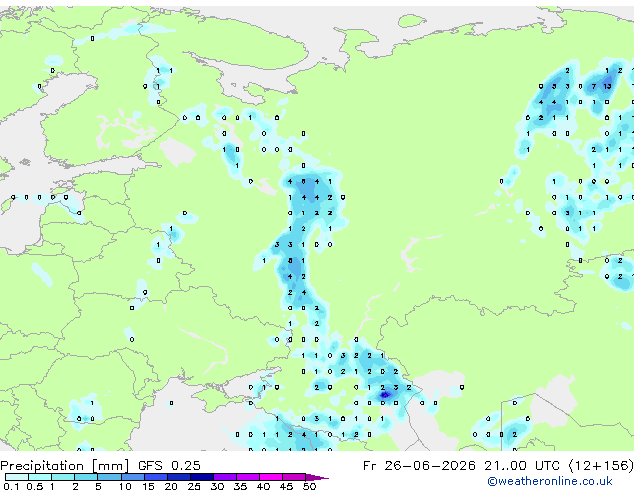Click legend value '0.5'
634x490 pixels.
[x=34, y=486]
